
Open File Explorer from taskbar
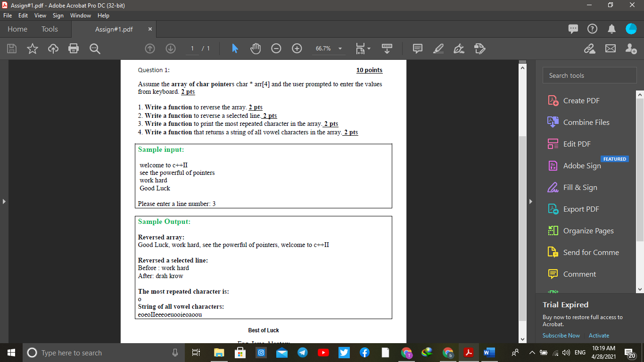(x=220, y=353)
